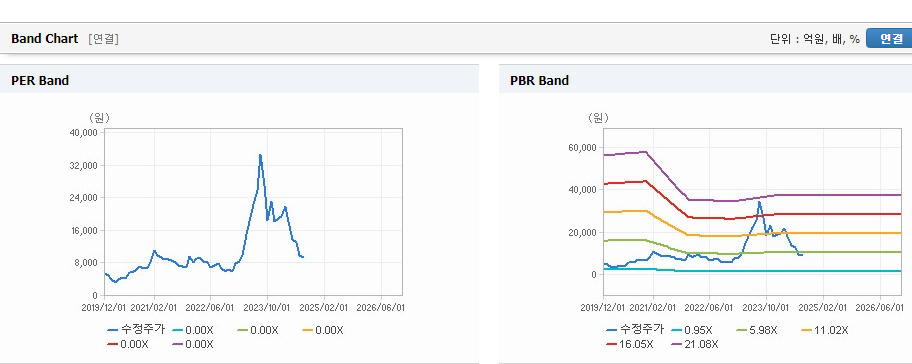The image size is (912, 364).
Task: Click the price peak in PER Band chart
Action: click(x=260, y=155)
